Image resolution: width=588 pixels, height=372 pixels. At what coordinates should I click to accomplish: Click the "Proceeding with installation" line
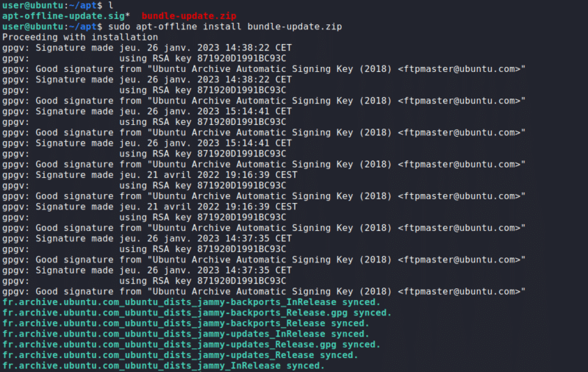coord(80,37)
